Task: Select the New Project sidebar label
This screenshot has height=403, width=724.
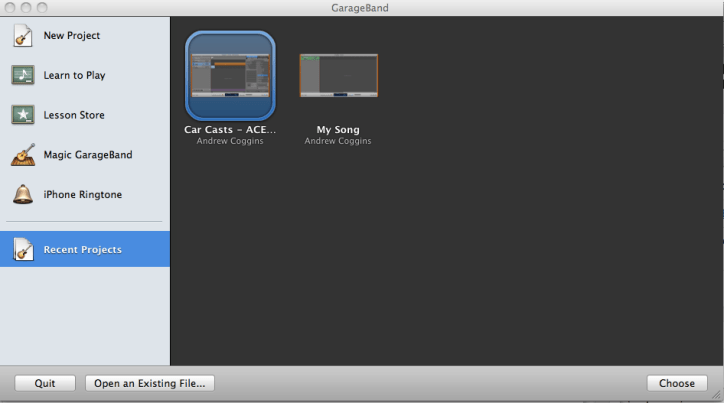Action: pos(72,36)
